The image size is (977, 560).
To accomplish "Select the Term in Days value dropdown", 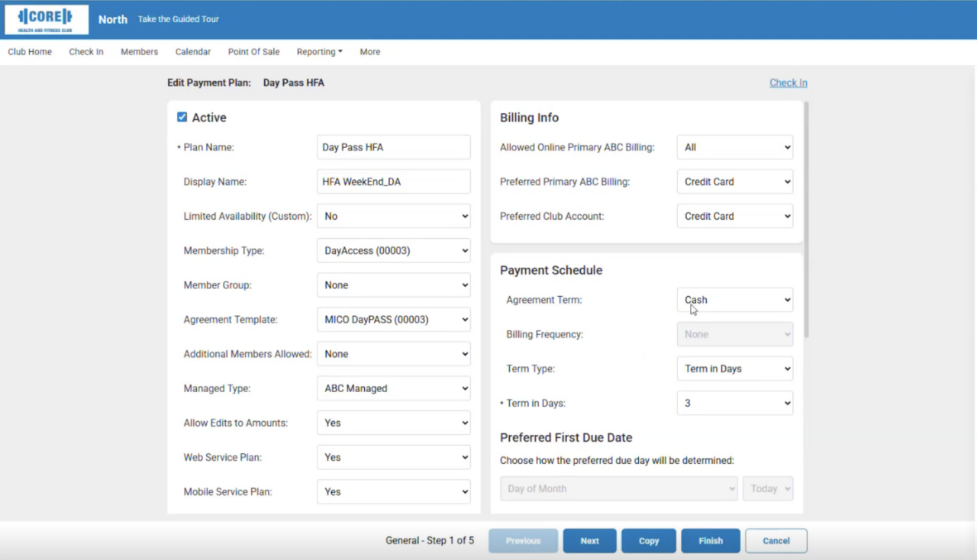I will click(734, 403).
